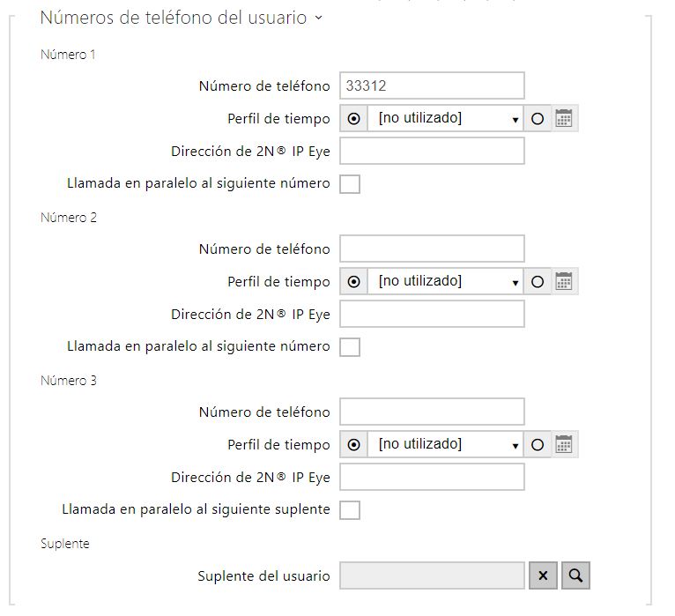
Task: Select the right radio button for Número 1 profile
Action: point(538,118)
